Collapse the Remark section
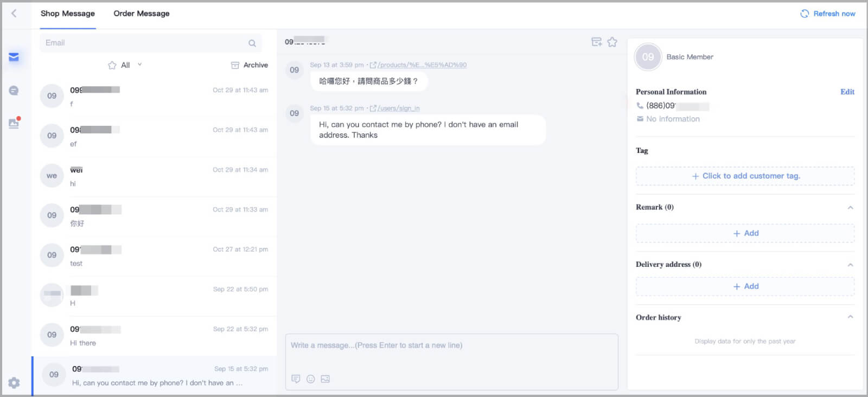Viewport: 868px width, 397px height. tap(850, 208)
